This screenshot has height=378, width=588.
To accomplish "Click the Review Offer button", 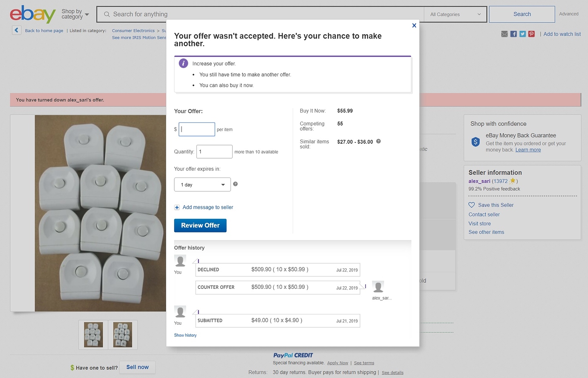I will point(200,225).
